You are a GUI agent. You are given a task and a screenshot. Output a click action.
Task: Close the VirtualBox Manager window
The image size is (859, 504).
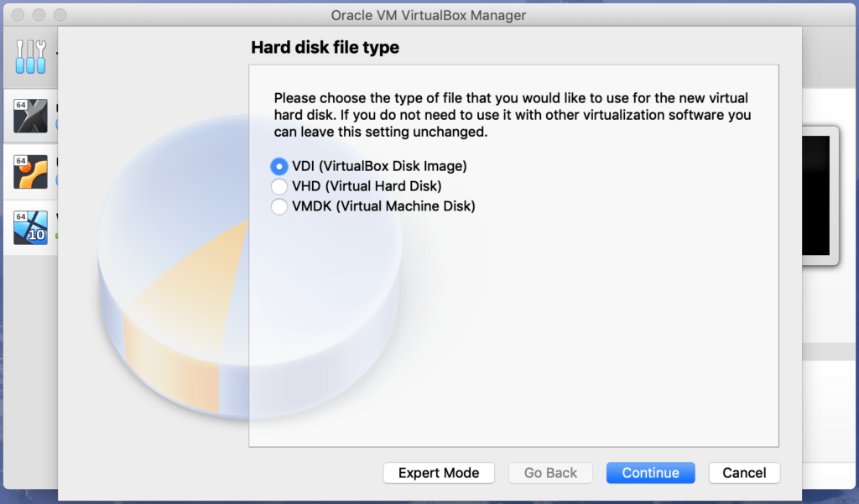(18, 15)
